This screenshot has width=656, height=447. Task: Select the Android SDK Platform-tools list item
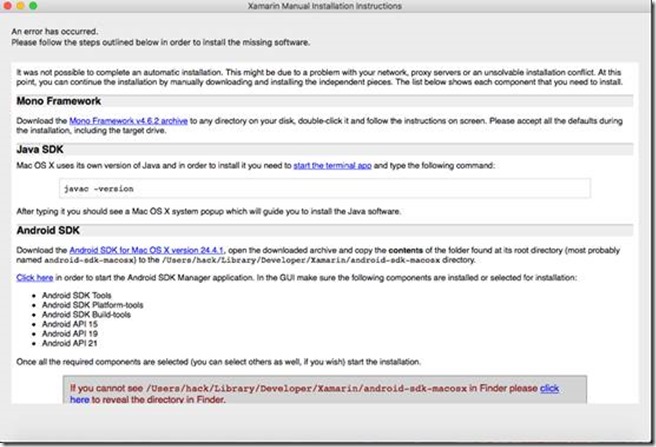(92, 305)
